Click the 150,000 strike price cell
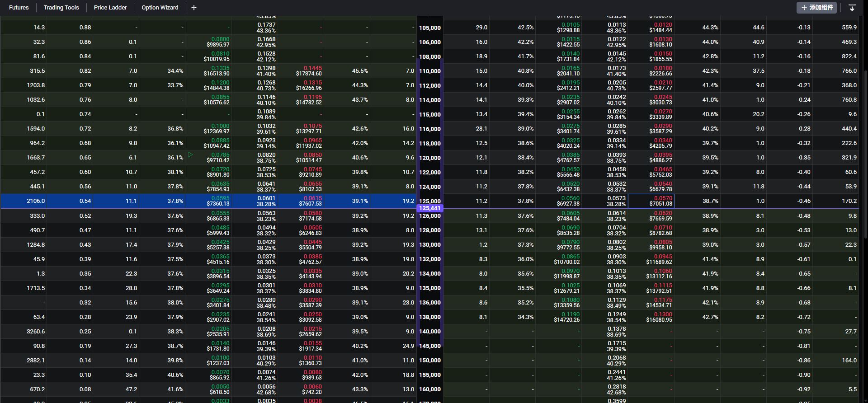 tap(429, 361)
